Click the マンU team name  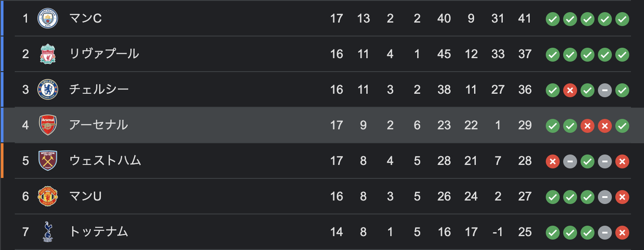tap(86, 196)
